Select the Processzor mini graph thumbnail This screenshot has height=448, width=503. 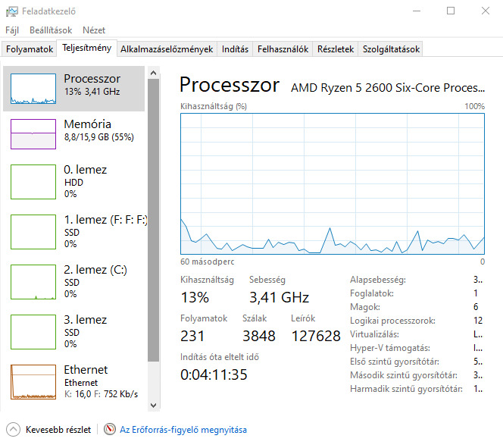click(33, 89)
